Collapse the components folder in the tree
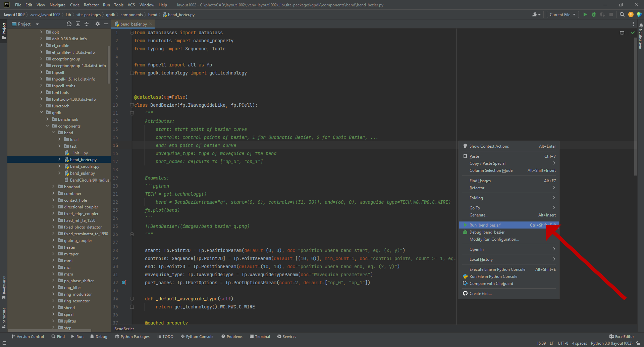 tap(47, 126)
